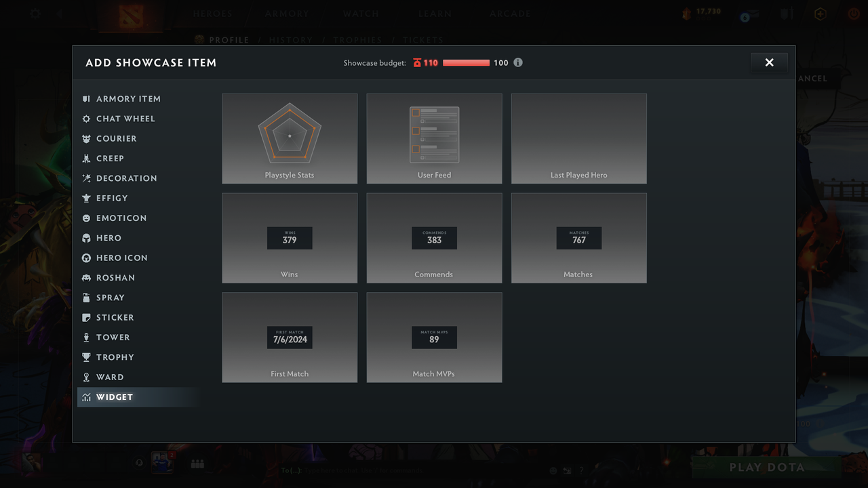Select the Wins widget showing 379
Viewport: 868px width, 488px height.
[290, 238]
